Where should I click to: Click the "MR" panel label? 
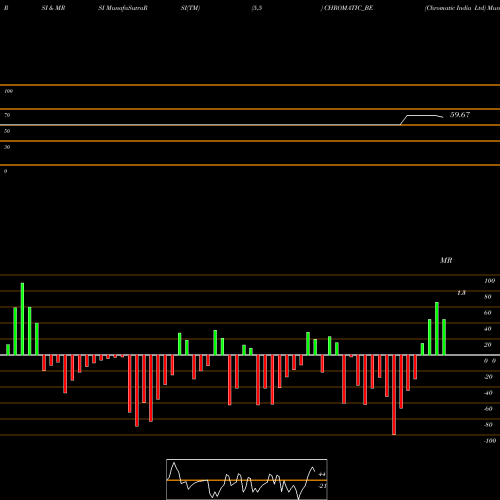point(446,260)
